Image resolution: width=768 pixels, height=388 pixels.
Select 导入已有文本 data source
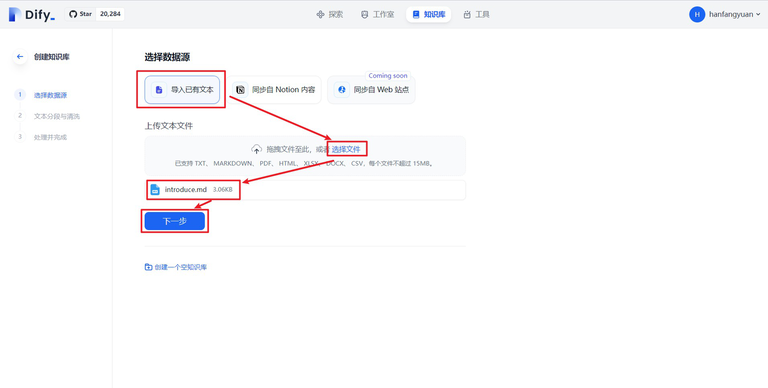coord(182,90)
